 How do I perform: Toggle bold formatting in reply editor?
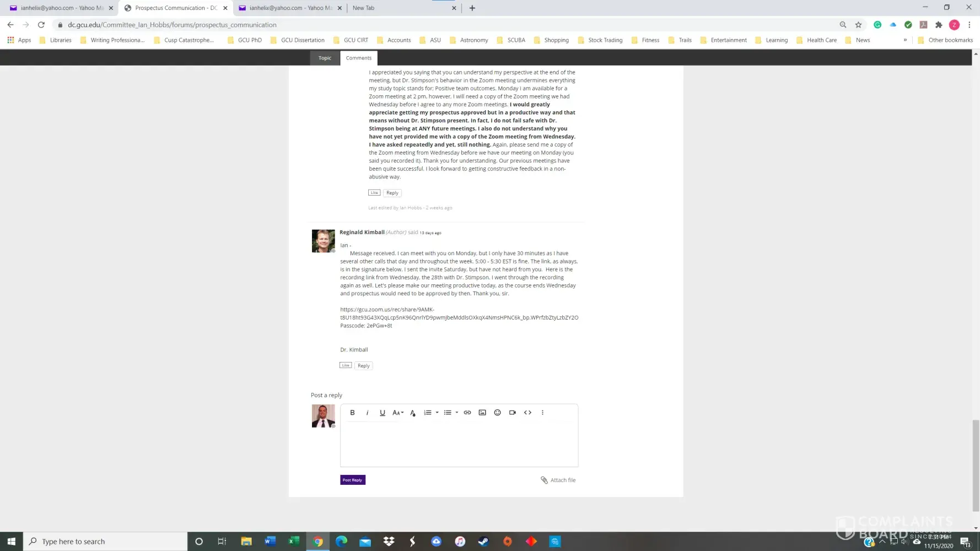(x=352, y=413)
